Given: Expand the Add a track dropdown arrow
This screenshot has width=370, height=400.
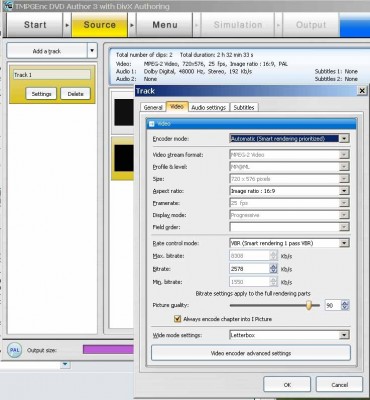Looking at the screenshot, I should (92, 51).
